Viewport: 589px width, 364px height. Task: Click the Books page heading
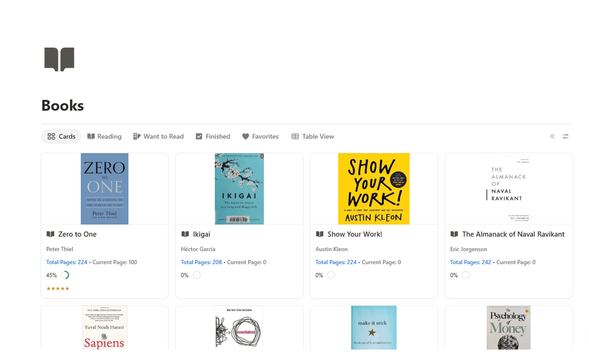(x=63, y=105)
